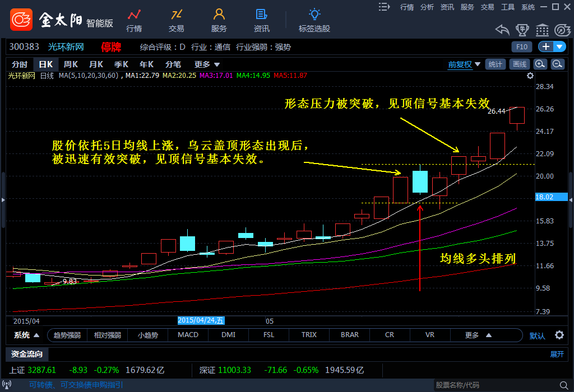
Task: Switch to 分时 intraday view
Action: 20,64
